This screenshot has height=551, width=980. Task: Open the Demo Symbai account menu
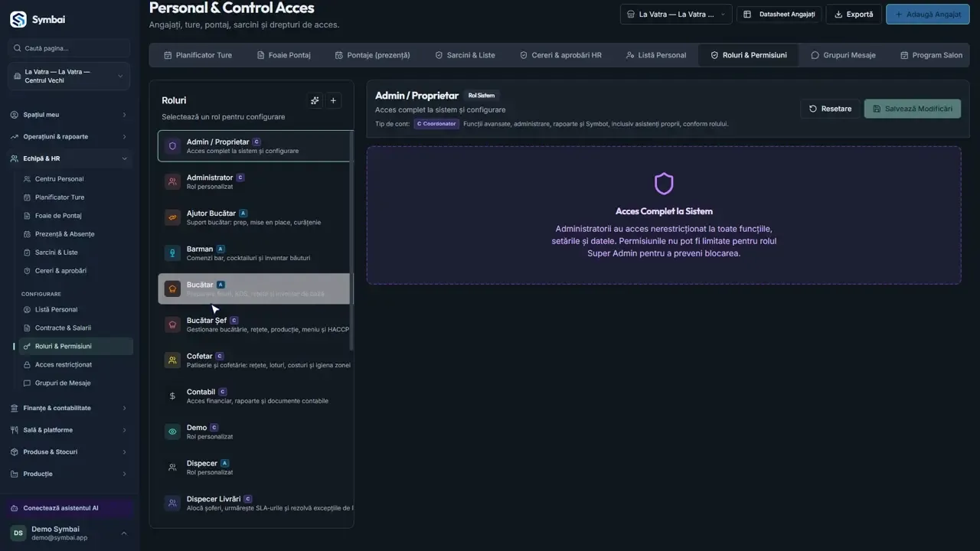click(x=70, y=533)
